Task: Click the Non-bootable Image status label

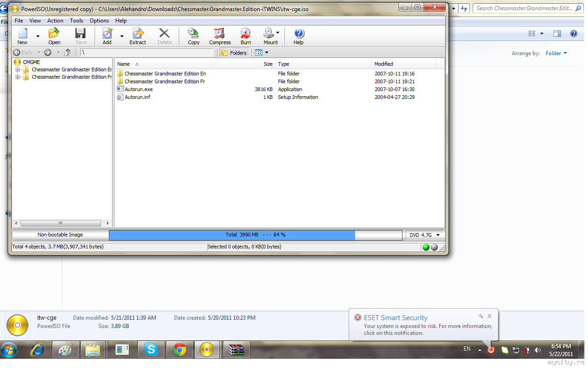Action: pyautogui.click(x=60, y=235)
